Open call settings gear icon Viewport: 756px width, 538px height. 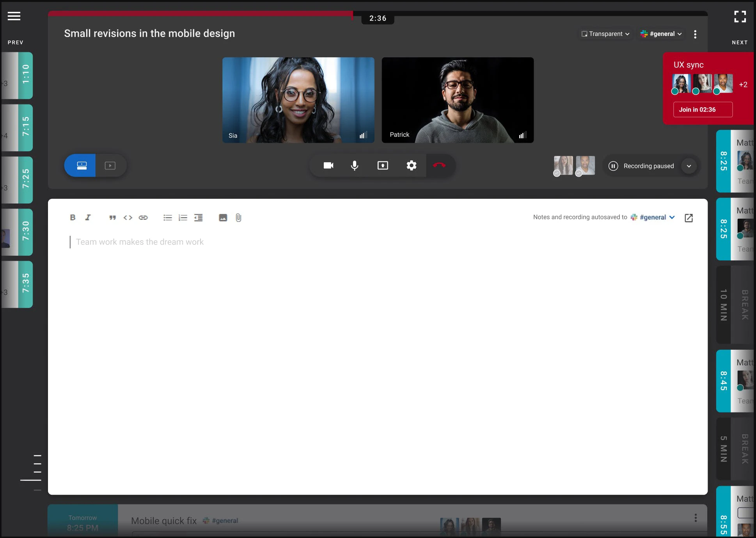pos(411,165)
